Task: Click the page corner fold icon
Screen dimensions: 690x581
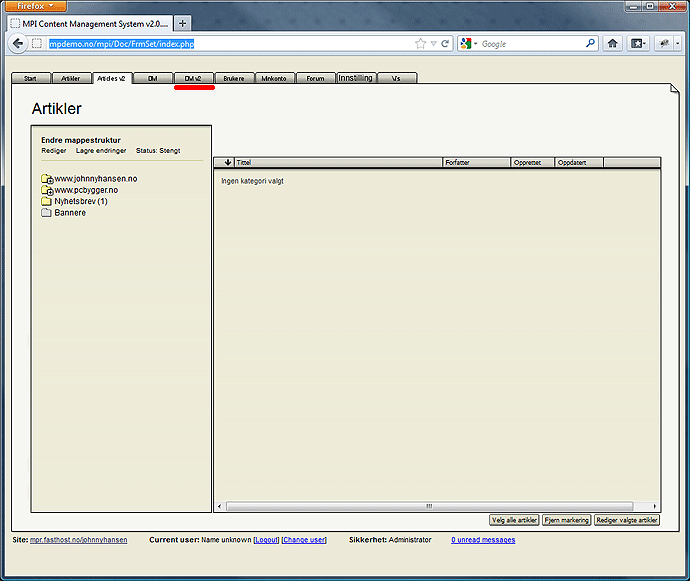Action: coord(674,89)
